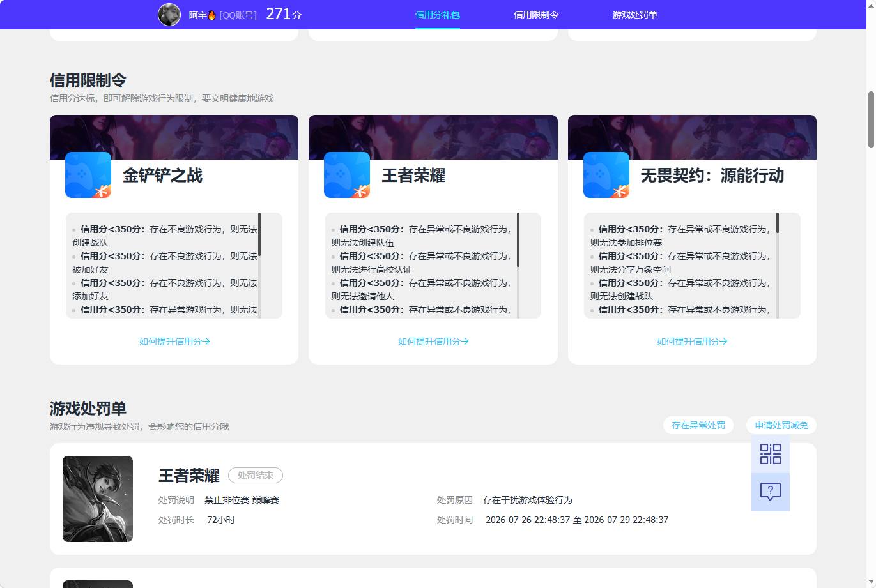
Task: Click the 王者荣耀 restriction list scrollbar
Action: click(518, 239)
